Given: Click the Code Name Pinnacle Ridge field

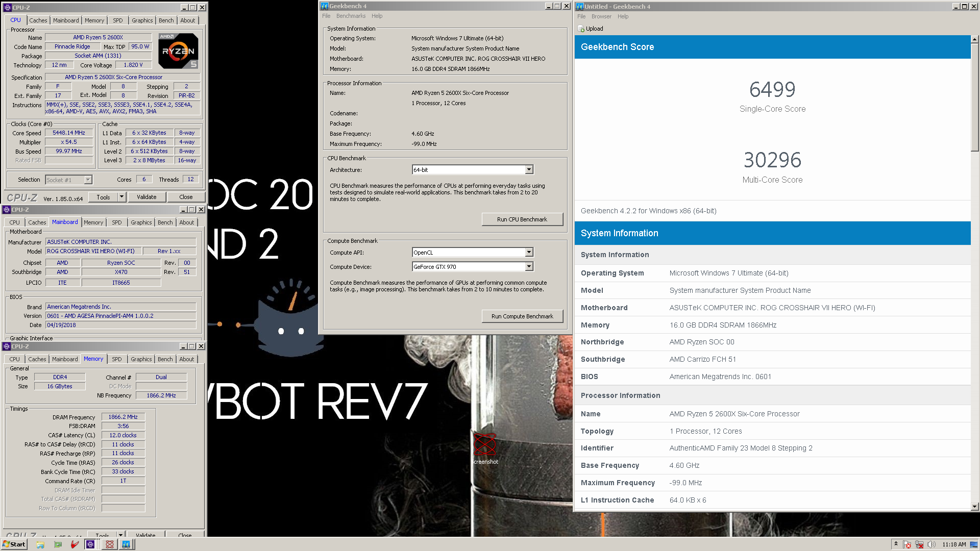Looking at the screenshot, I should click(72, 46).
